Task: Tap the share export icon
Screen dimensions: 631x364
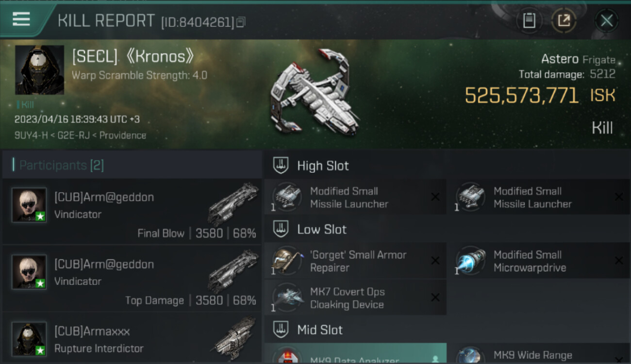Action: (564, 20)
